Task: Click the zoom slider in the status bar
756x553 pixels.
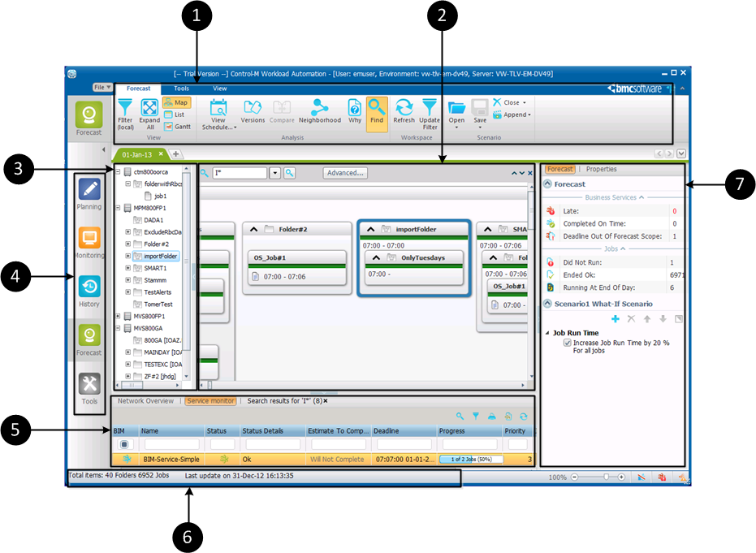Action: pos(606,477)
